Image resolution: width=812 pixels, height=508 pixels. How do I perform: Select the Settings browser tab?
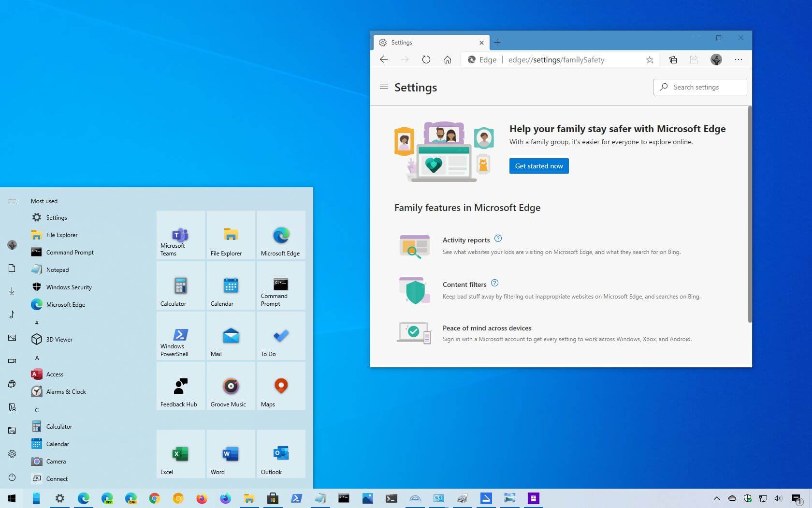(x=431, y=43)
